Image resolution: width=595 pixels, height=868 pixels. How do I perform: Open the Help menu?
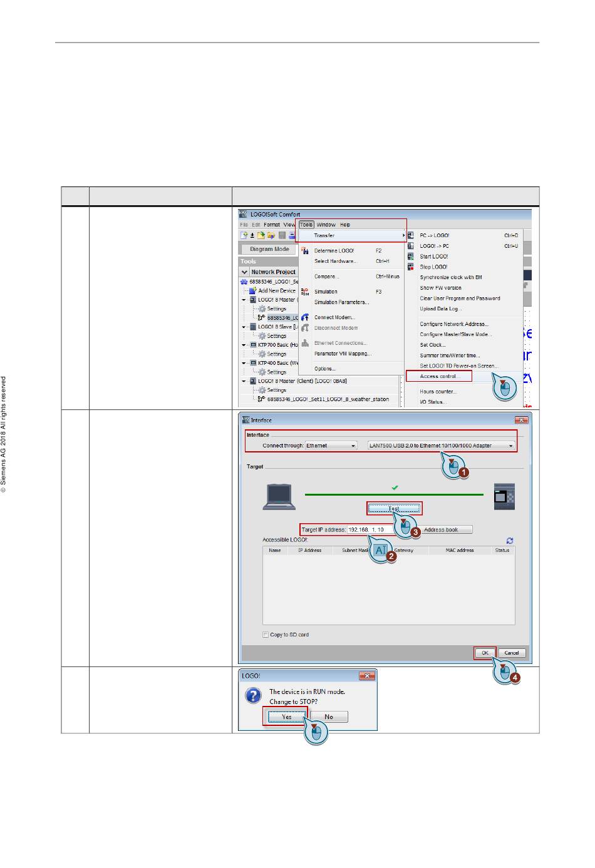point(345,225)
